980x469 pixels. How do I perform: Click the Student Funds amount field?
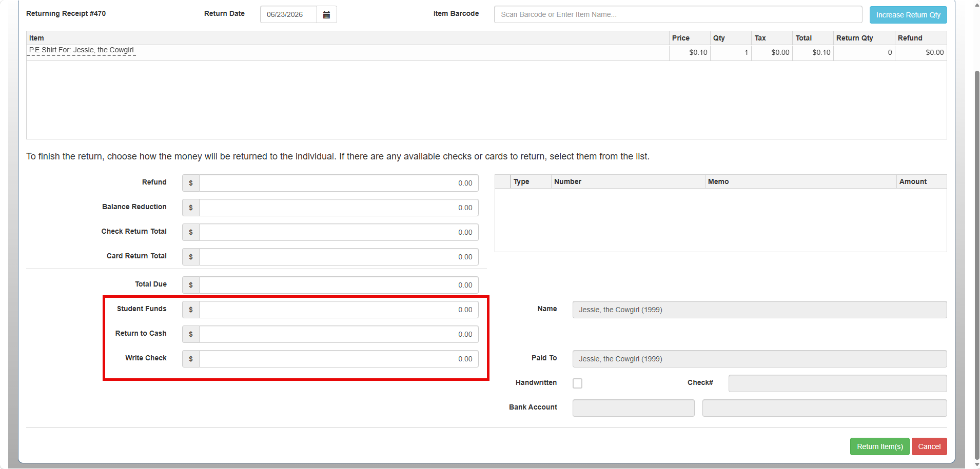coord(339,310)
